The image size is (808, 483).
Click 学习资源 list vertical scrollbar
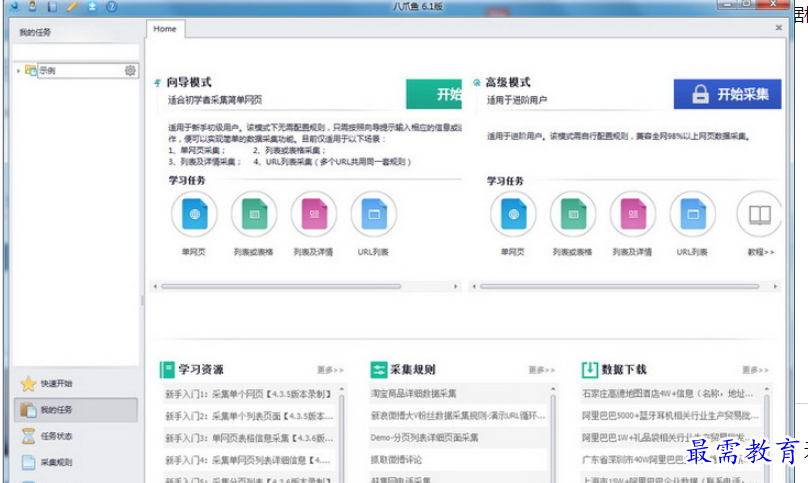click(x=341, y=436)
